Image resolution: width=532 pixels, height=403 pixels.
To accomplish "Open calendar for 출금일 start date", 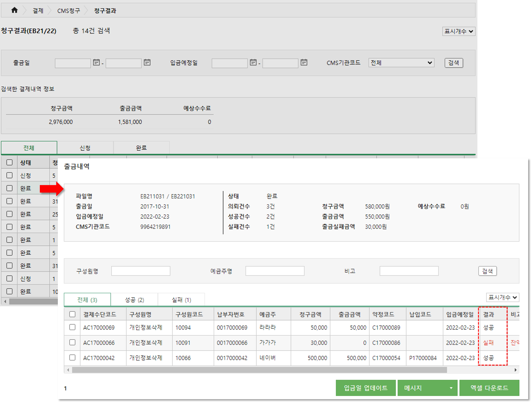I will [96, 62].
